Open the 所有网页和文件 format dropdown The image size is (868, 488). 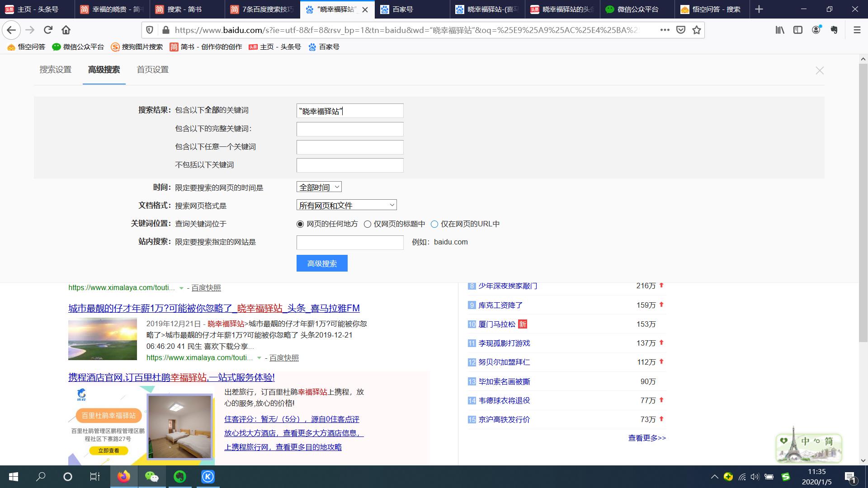346,205
